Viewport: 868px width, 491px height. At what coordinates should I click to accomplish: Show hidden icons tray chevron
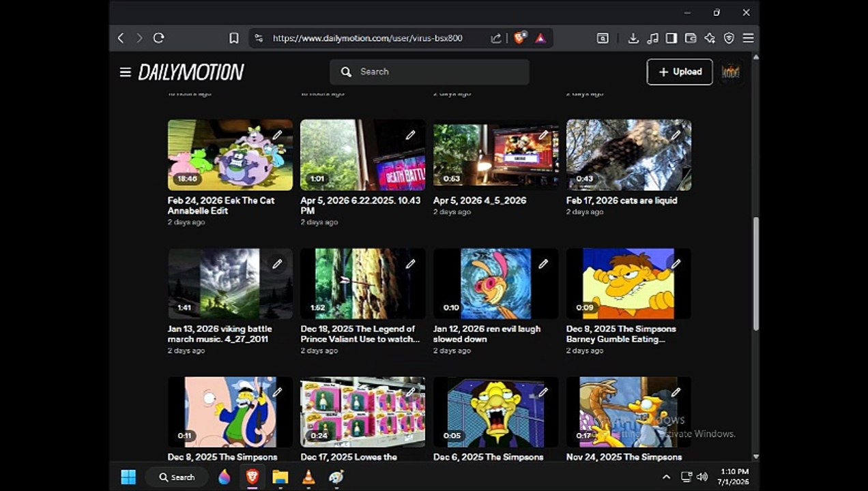666,477
